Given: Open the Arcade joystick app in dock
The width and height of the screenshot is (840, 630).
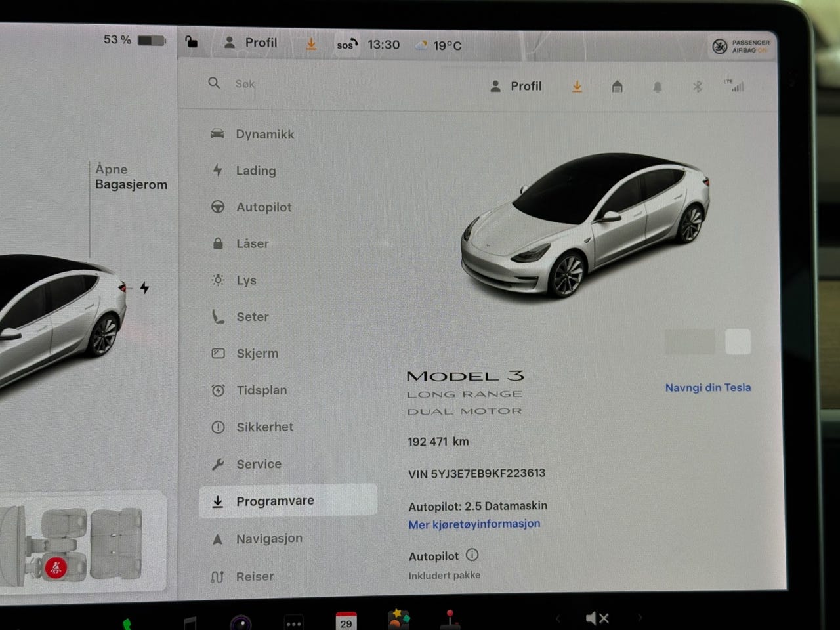Looking at the screenshot, I should [x=450, y=619].
